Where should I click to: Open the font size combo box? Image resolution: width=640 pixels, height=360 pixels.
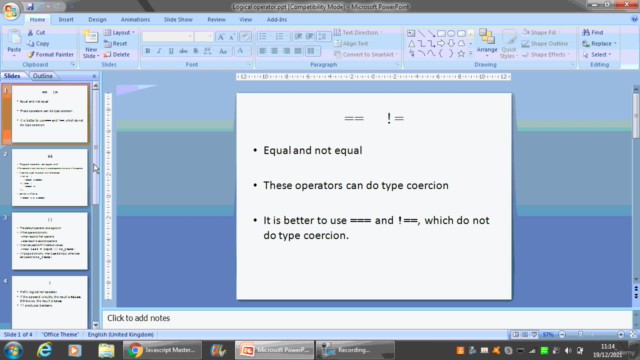point(204,37)
